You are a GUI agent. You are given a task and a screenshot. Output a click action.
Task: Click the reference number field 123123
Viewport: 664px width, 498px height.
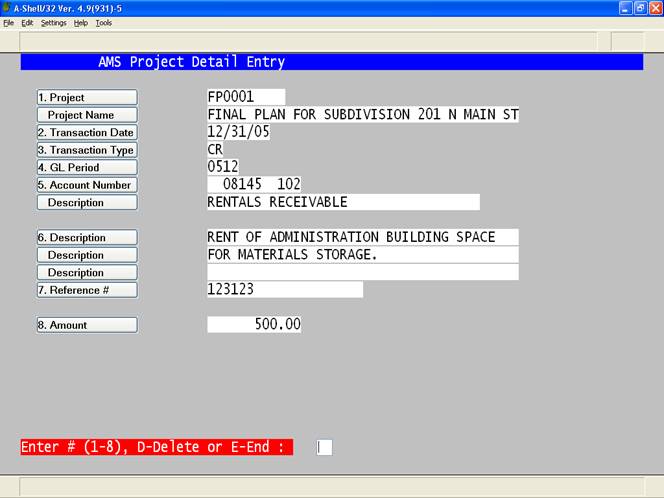click(285, 290)
